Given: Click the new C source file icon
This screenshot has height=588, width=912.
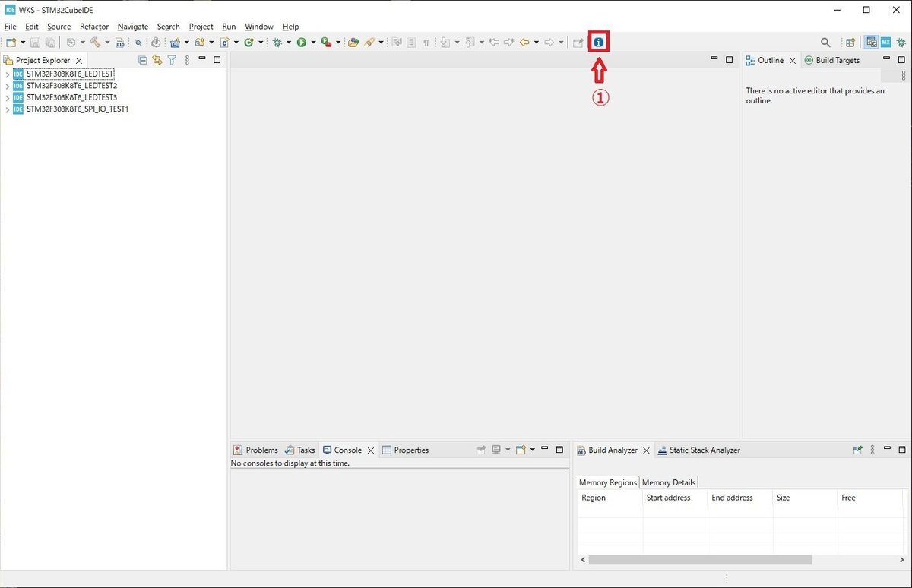Looking at the screenshot, I should 224,43.
